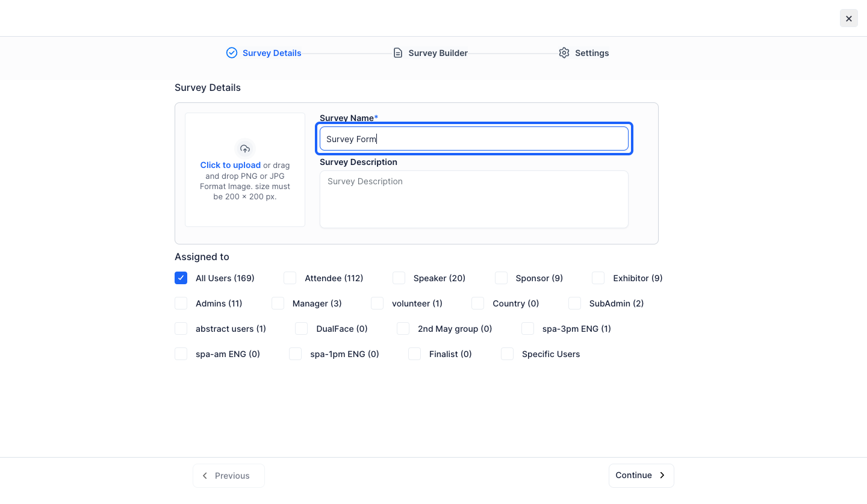Tick the Finalist (0) checkbox
Viewport: 867px width, 504px height.
click(414, 354)
